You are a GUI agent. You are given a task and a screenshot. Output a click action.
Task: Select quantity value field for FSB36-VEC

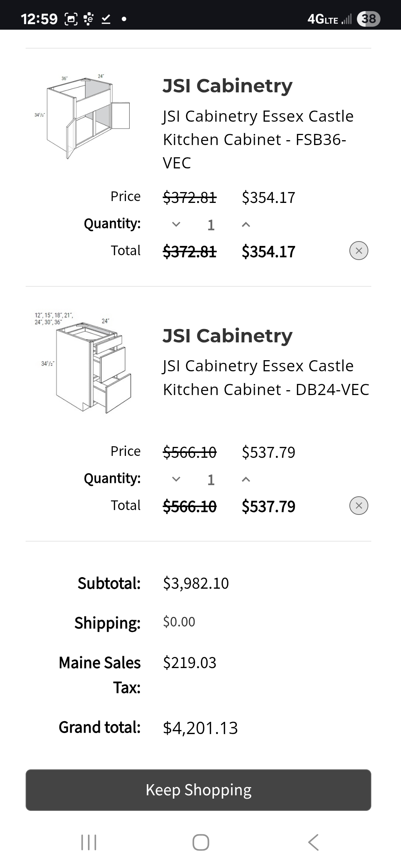click(211, 225)
